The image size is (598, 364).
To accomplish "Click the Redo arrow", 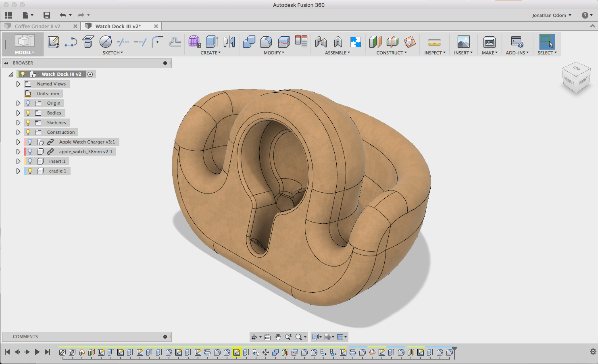I will 81,15.
